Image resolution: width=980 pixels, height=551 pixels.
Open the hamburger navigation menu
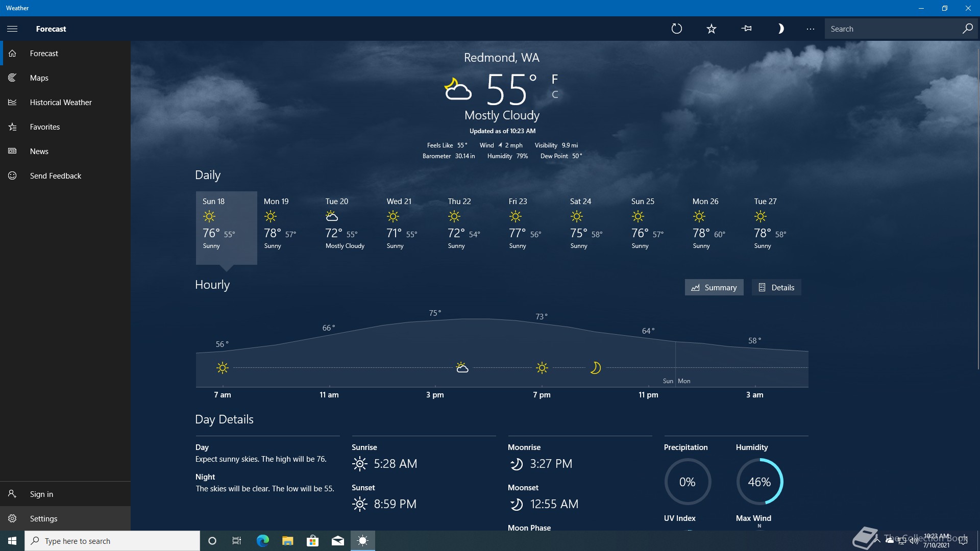click(x=12, y=29)
